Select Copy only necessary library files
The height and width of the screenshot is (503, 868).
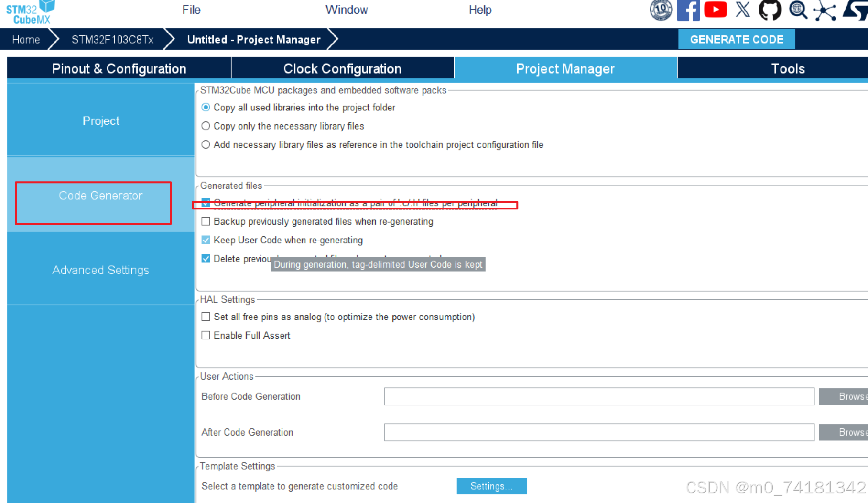(206, 126)
